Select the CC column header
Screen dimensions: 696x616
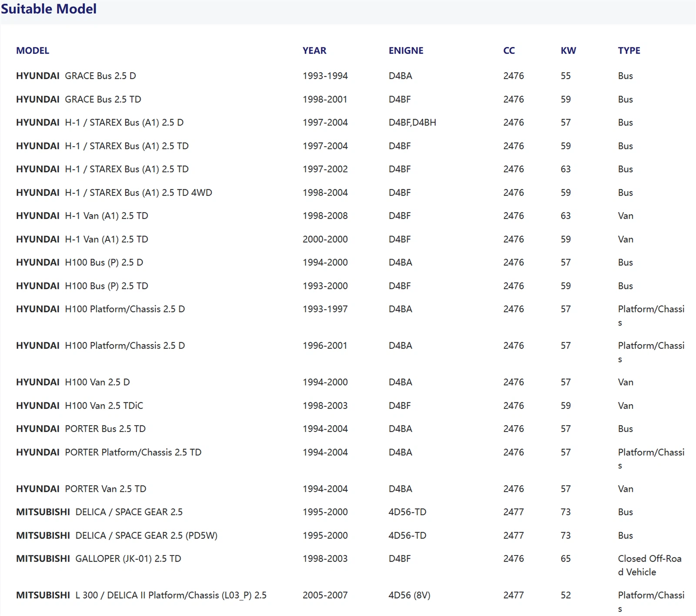pyautogui.click(x=509, y=50)
